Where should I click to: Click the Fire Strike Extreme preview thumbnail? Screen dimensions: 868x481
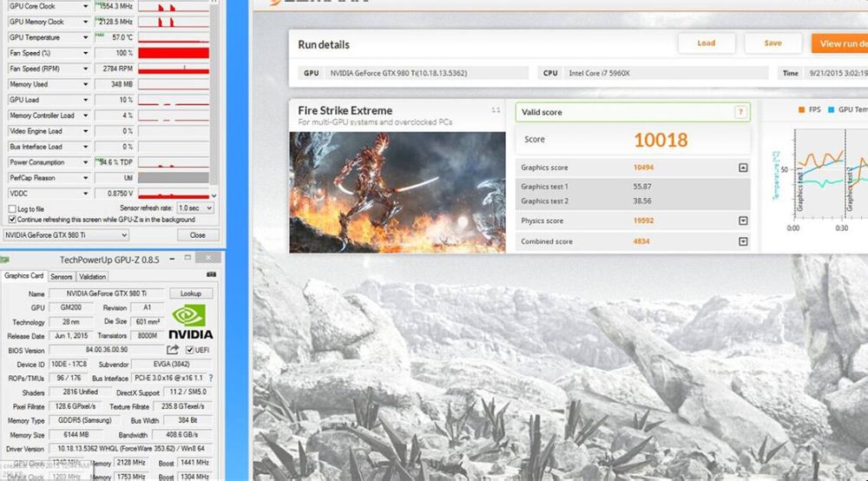(x=398, y=192)
